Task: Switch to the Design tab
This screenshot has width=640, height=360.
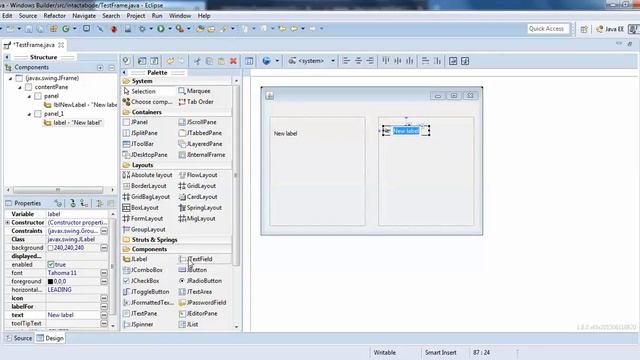Action: pyautogui.click(x=50, y=338)
